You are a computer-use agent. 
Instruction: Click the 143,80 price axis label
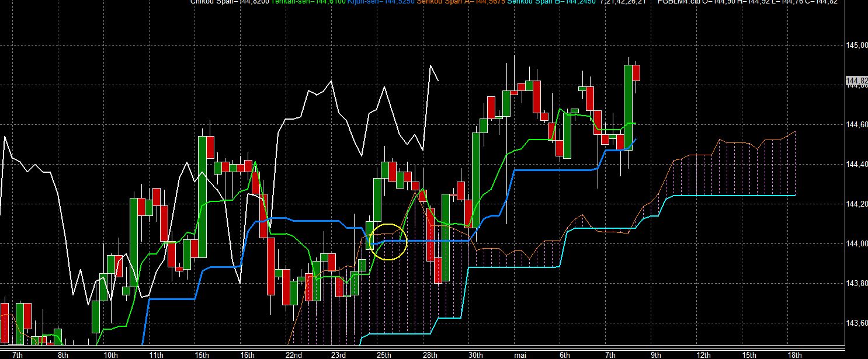[x=856, y=283]
